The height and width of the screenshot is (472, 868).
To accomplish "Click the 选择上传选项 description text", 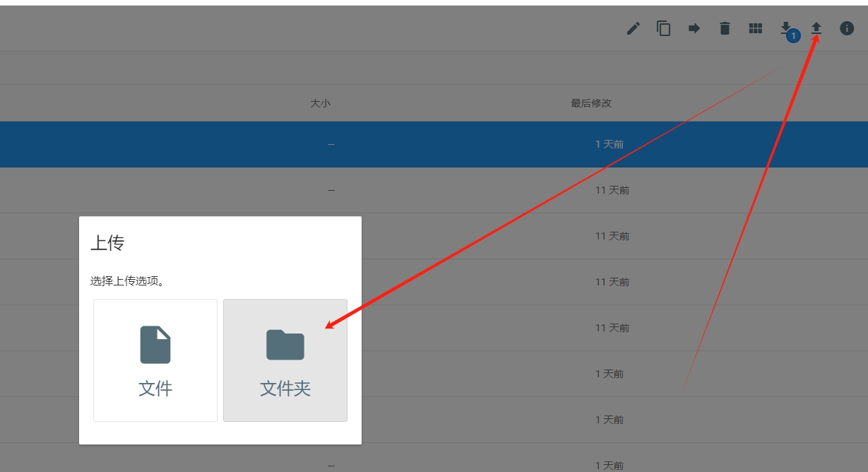I will (127, 281).
